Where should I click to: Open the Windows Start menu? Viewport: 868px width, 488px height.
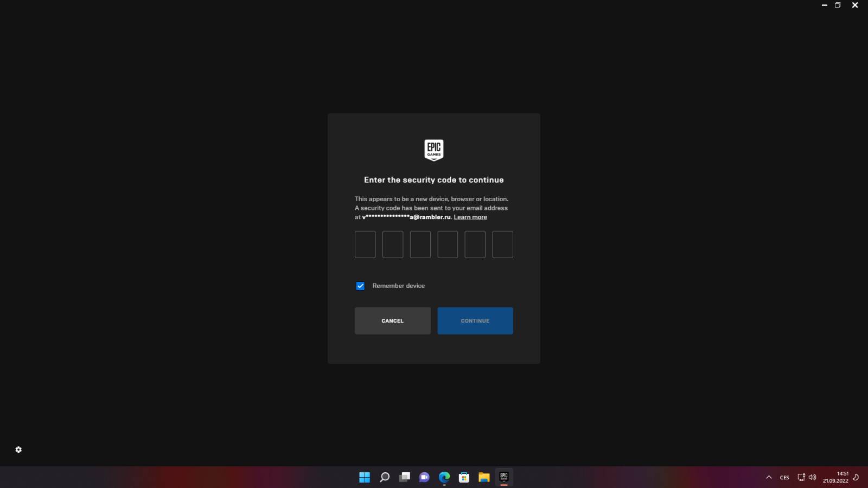[365, 477]
